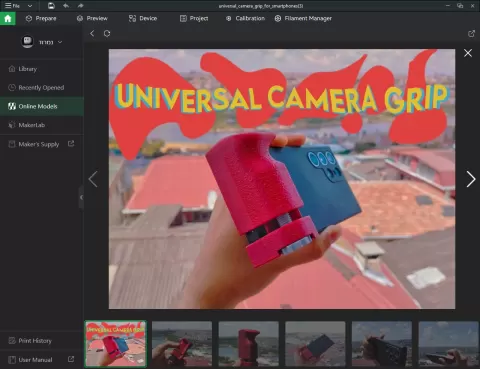Click the Library icon in the sidebar

[12, 69]
